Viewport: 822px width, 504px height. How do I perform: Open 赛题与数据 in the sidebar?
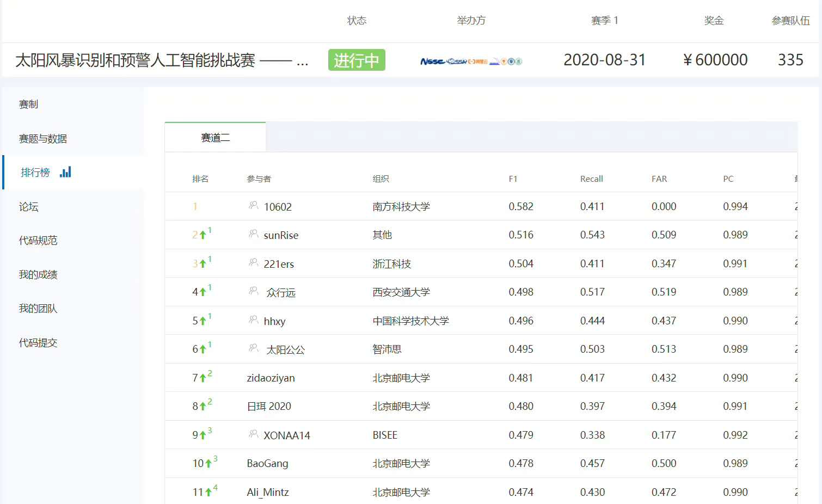tap(42, 139)
